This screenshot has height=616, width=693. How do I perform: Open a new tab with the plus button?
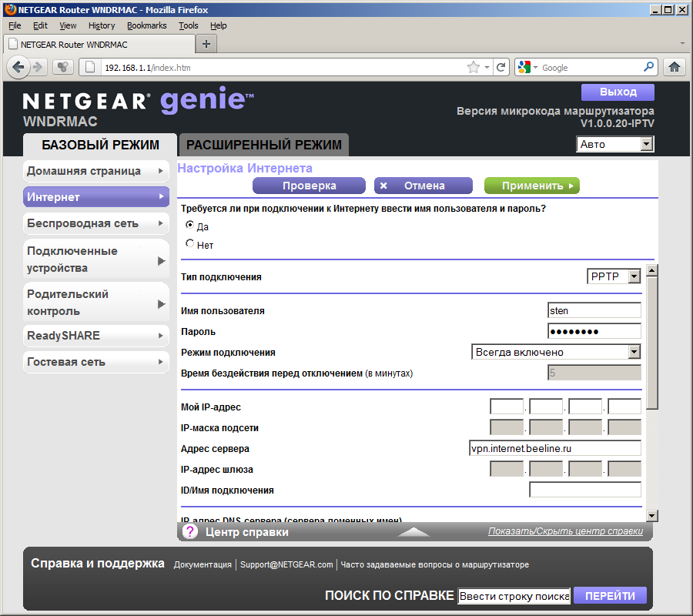206,44
